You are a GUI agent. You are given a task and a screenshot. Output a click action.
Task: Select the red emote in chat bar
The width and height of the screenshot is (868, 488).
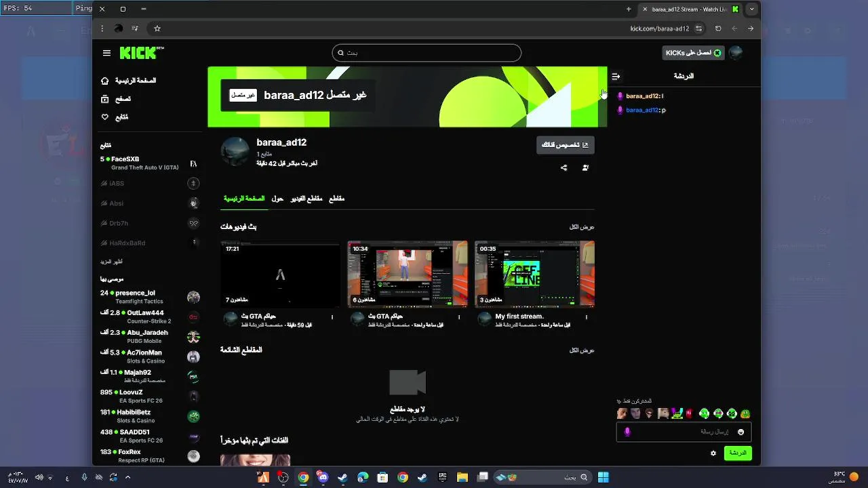[690, 413]
